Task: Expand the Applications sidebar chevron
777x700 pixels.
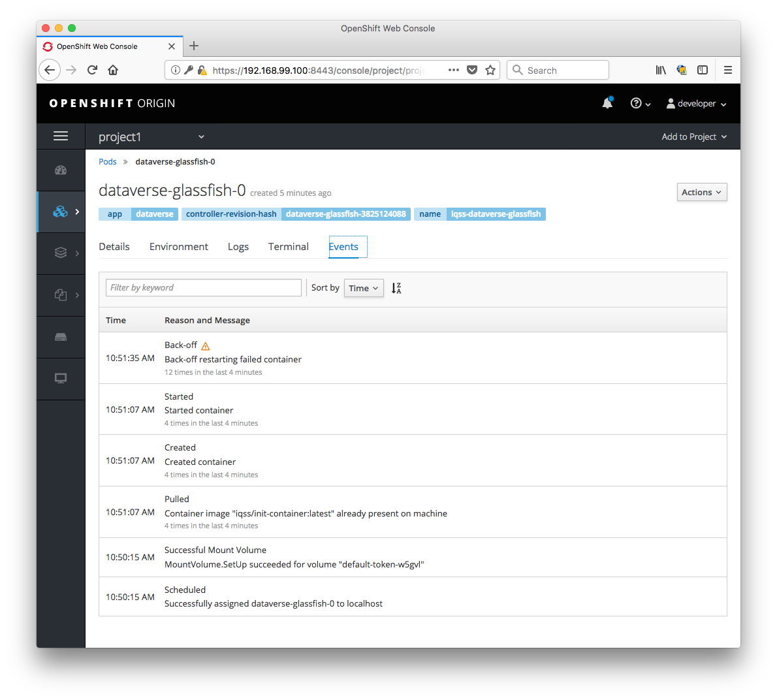Action: click(x=77, y=212)
